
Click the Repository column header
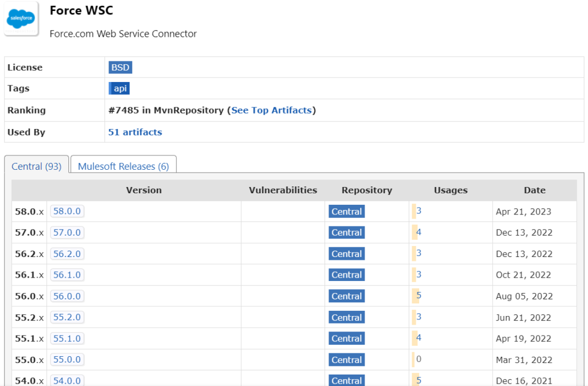pyautogui.click(x=367, y=190)
